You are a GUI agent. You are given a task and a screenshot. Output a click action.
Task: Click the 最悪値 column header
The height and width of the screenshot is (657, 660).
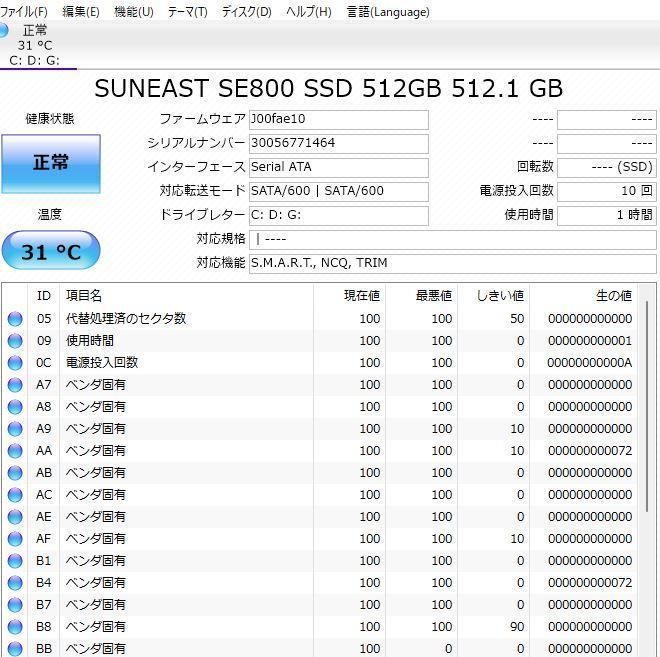422,296
